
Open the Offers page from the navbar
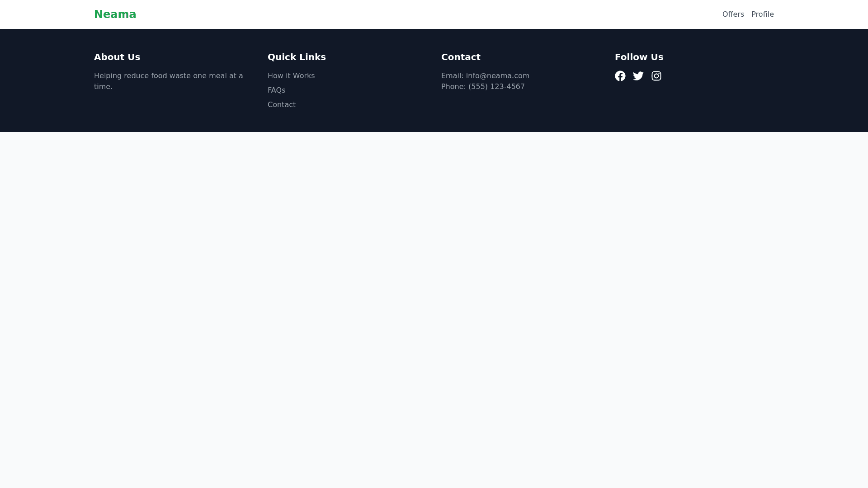(733, 14)
